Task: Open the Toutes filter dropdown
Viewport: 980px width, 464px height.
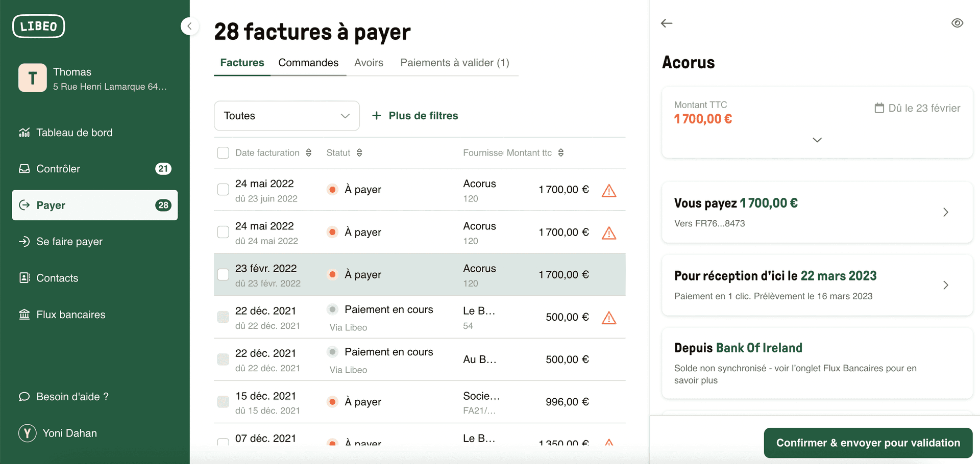Action: 286,116
